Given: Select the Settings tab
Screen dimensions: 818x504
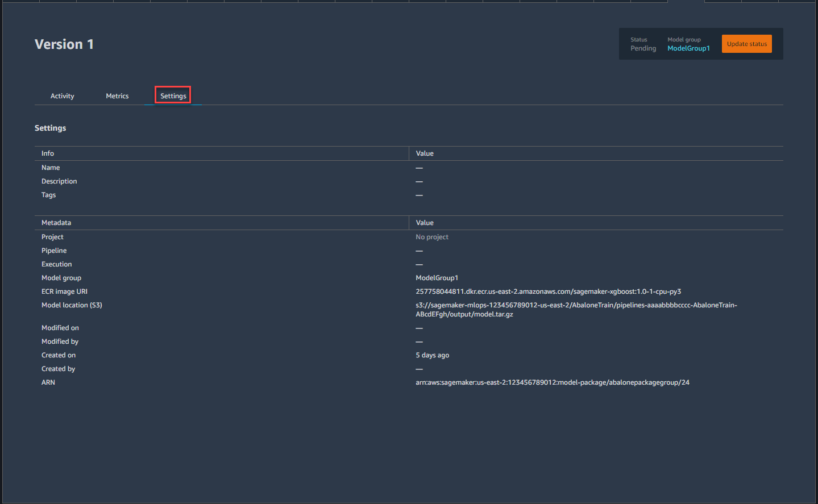Looking at the screenshot, I should pos(173,96).
